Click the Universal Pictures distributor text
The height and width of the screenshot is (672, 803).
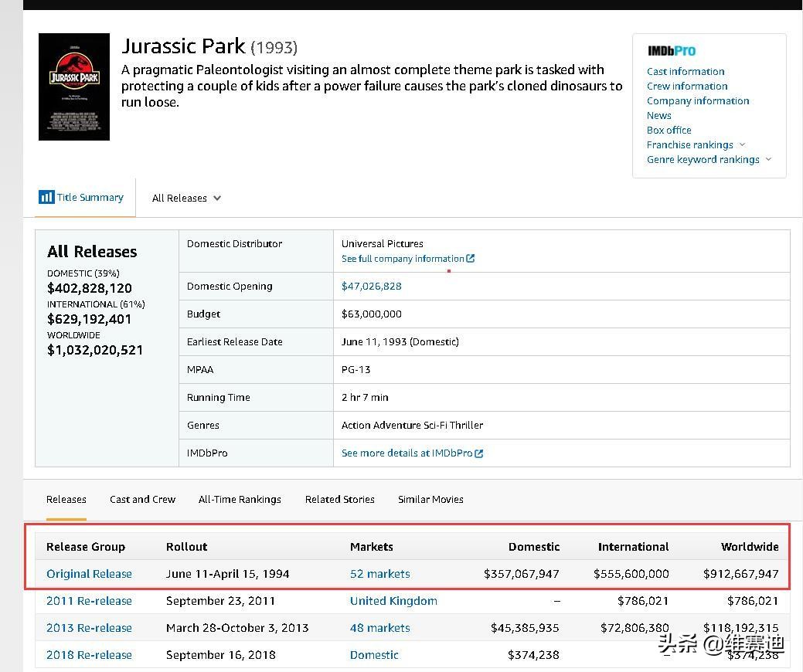tap(382, 243)
